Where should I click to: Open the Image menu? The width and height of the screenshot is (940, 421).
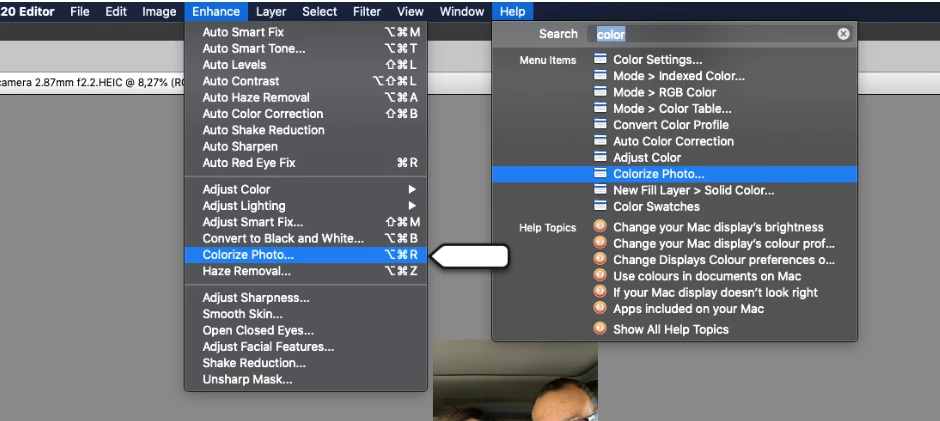pyautogui.click(x=159, y=11)
